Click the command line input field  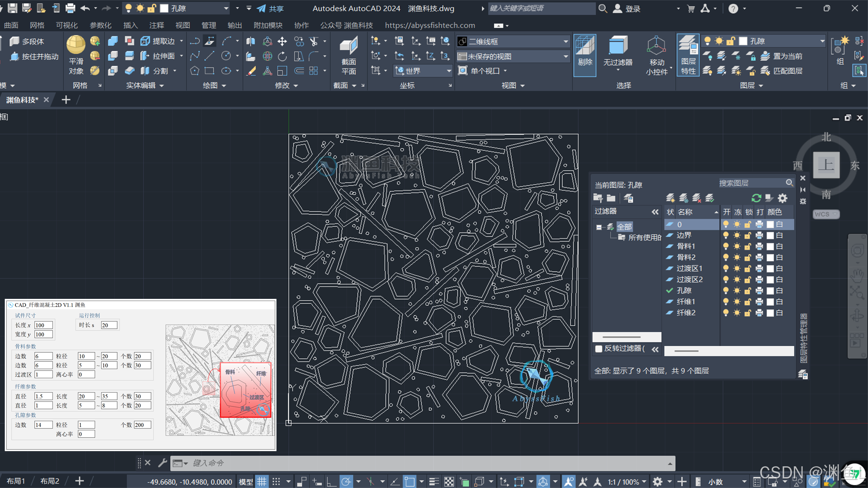tap(425, 463)
